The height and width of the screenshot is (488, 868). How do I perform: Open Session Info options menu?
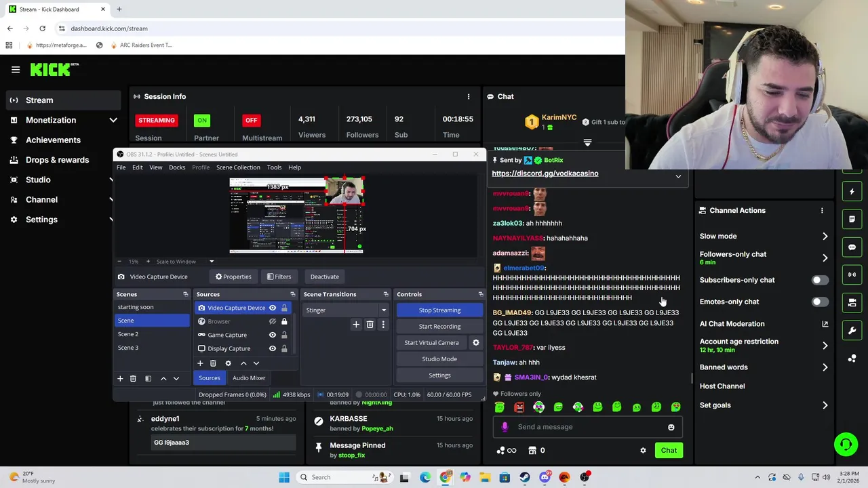click(x=468, y=96)
